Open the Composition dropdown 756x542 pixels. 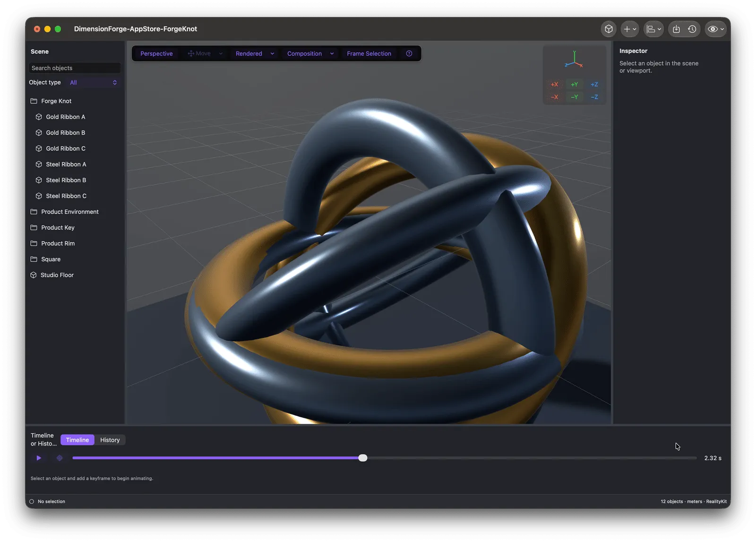pos(310,53)
